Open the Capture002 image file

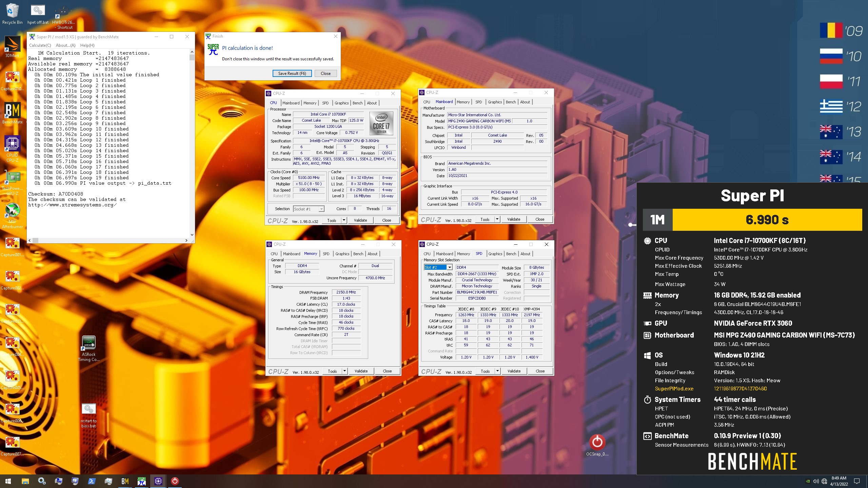pyautogui.click(x=12, y=280)
